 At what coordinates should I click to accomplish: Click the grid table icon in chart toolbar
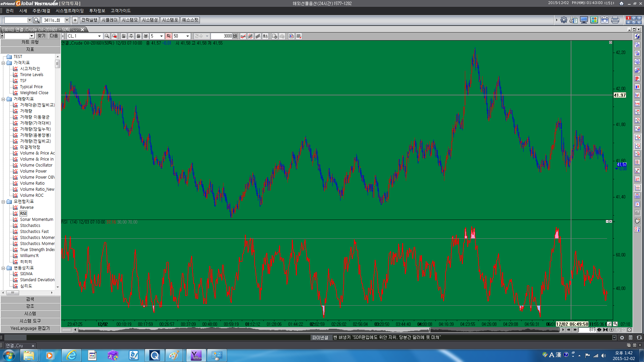tap(299, 36)
